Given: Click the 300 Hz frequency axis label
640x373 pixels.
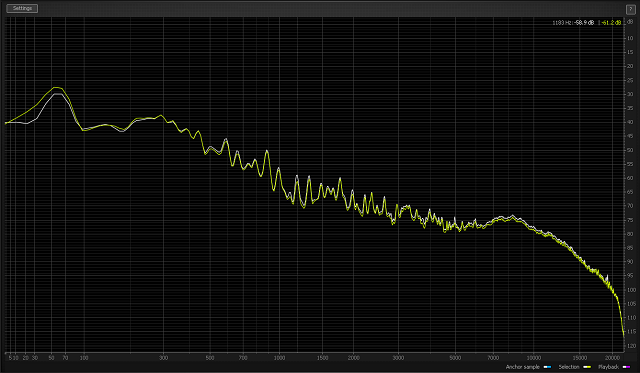Looking at the screenshot, I should 163,358.
